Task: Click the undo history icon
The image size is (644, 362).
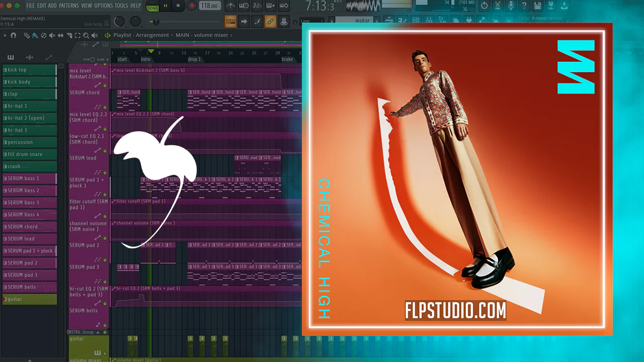Action: [x=484, y=6]
